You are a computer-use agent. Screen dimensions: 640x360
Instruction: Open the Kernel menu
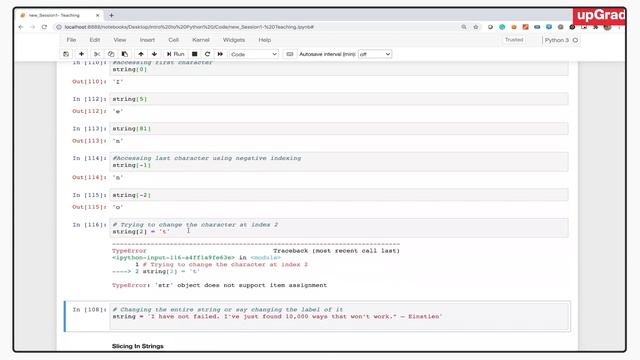pos(201,40)
